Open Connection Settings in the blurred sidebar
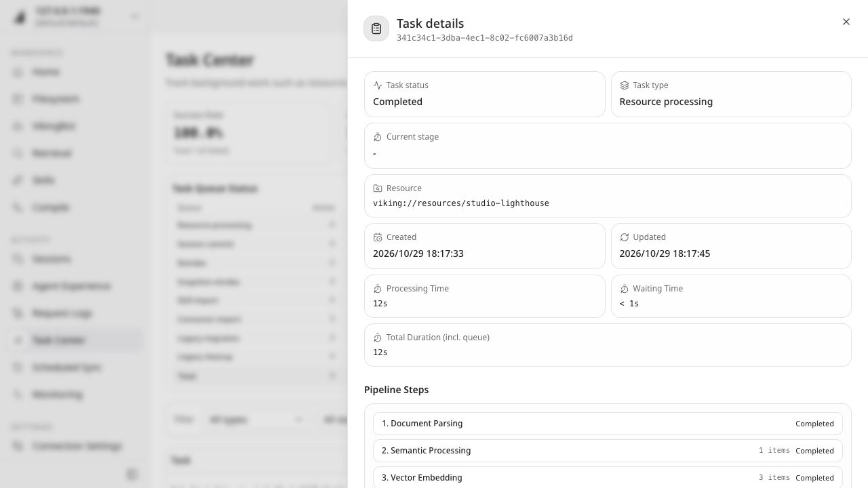868x488 pixels. [x=76, y=446]
